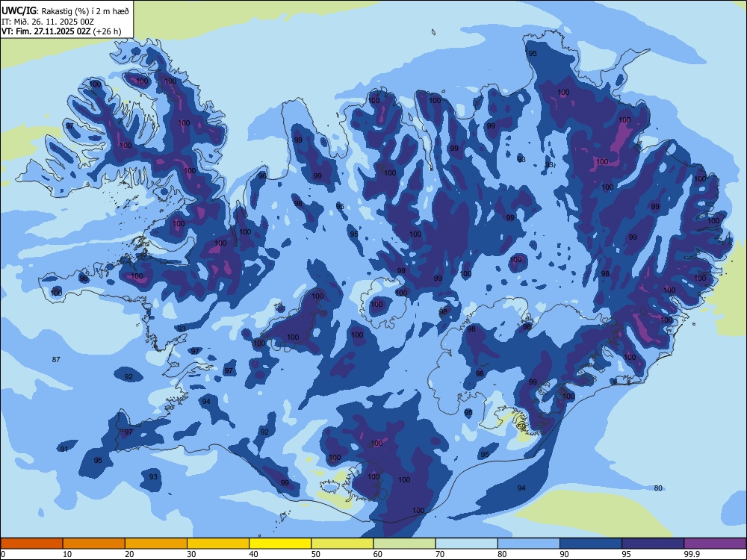
Task: Click the '80' value over the southeast sea
Action: pyautogui.click(x=658, y=488)
